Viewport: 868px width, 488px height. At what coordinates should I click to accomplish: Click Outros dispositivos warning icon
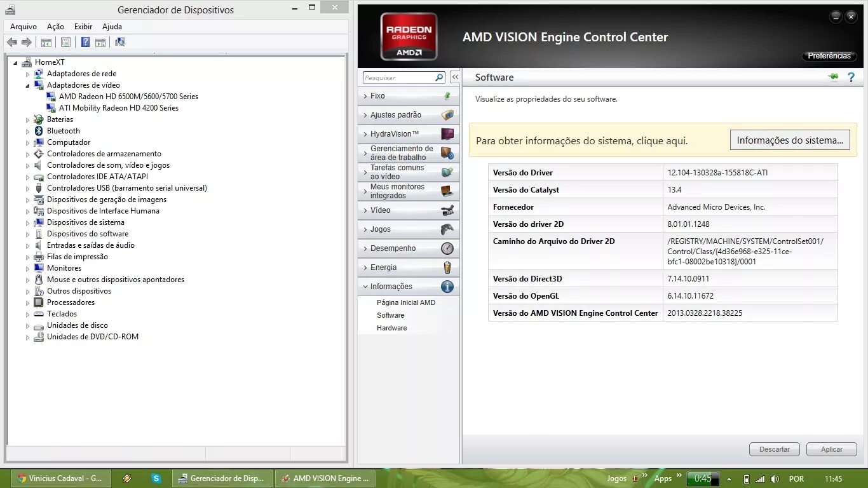click(39, 291)
